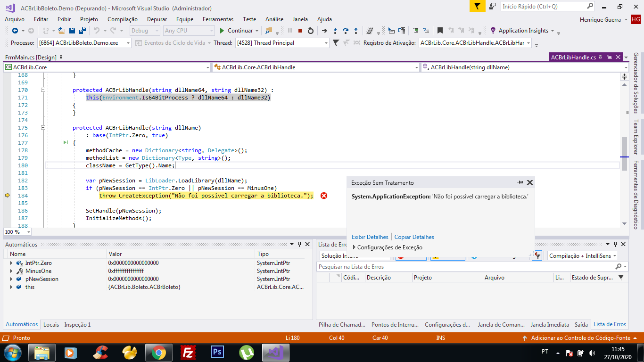
Task: Stop debugging with the red square
Action: pyautogui.click(x=300, y=31)
